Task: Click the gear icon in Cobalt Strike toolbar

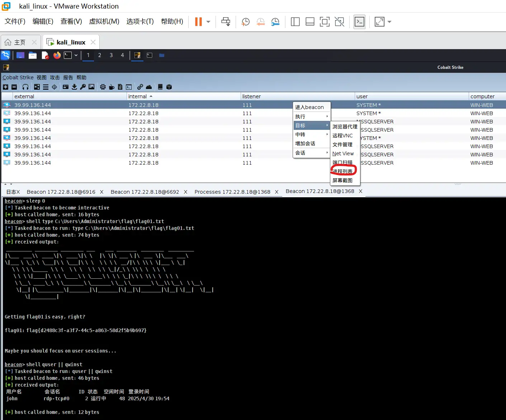Action: (x=103, y=87)
